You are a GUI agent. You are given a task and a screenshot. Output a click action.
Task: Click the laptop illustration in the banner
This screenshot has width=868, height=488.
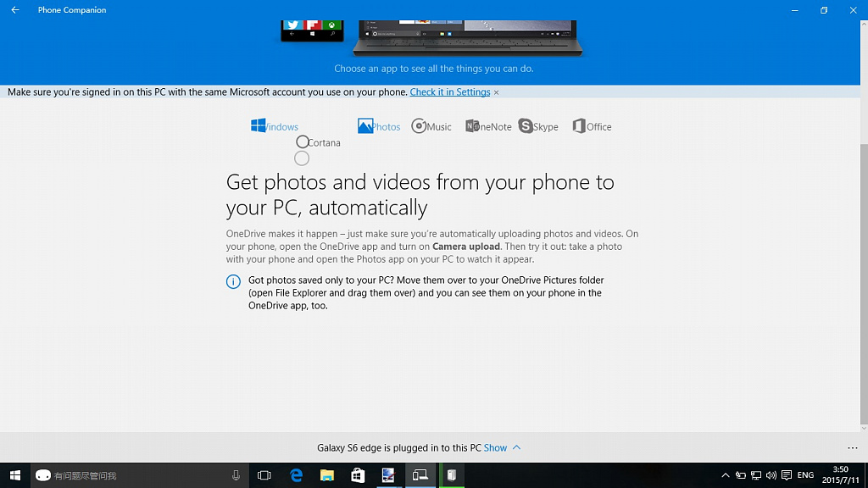(x=468, y=38)
